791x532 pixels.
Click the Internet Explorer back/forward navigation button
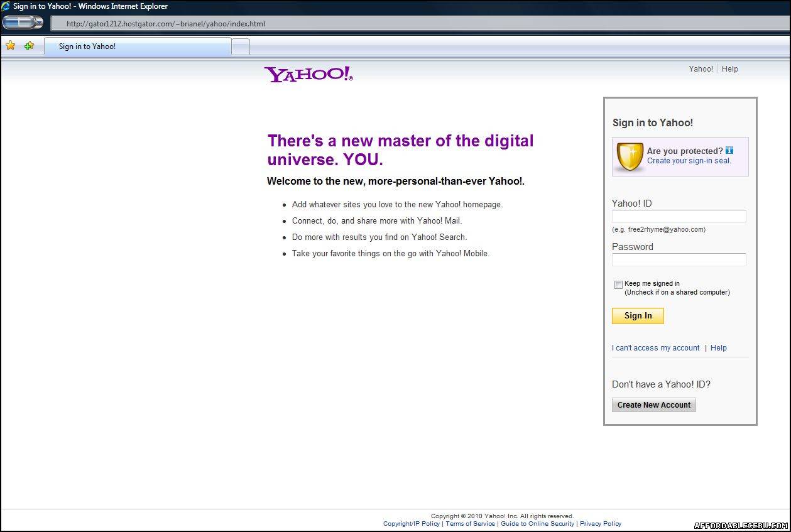point(23,23)
